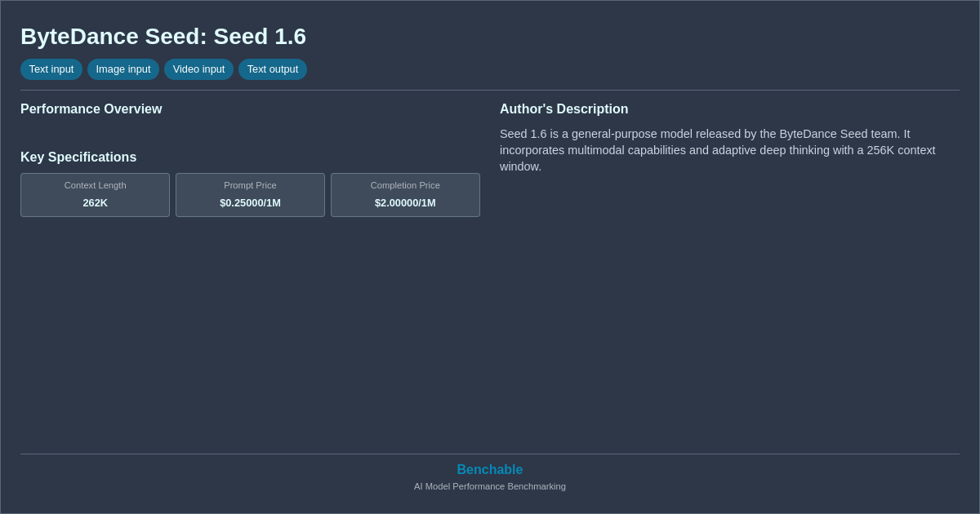Screen dimensions: 980x514
Task: Click the "262K" context length value
Action: [95, 202]
